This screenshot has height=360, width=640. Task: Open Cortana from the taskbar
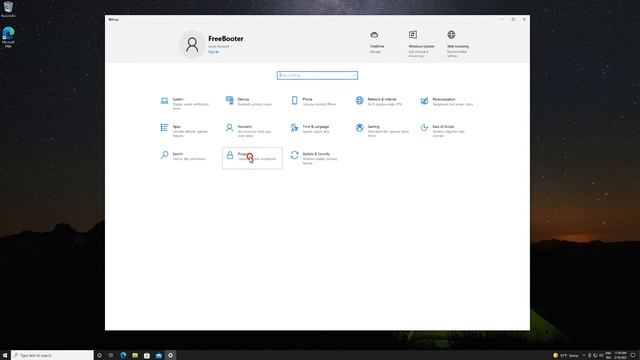click(99, 356)
